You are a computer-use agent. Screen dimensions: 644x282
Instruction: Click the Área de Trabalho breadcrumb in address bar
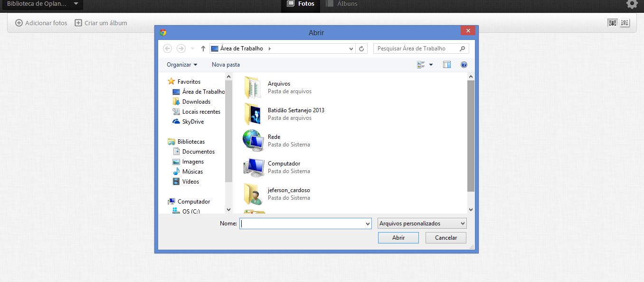[x=241, y=49]
